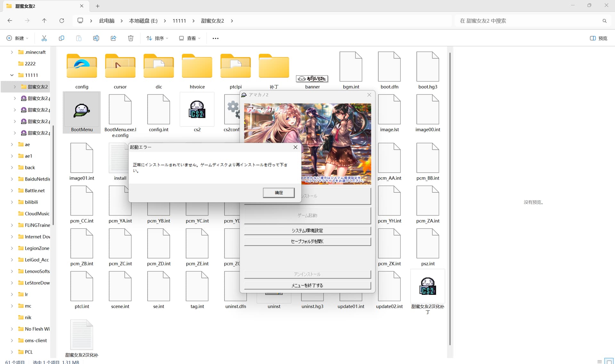Viewport: 615px width, 364px height.
Task: Open the 新建 new item menu
Action: click(x=18, y=38)
